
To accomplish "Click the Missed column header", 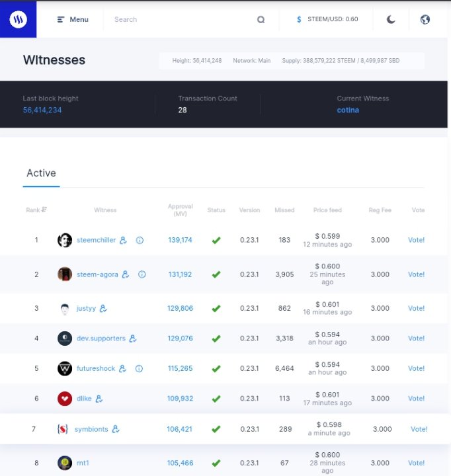I will click(284, 210).
